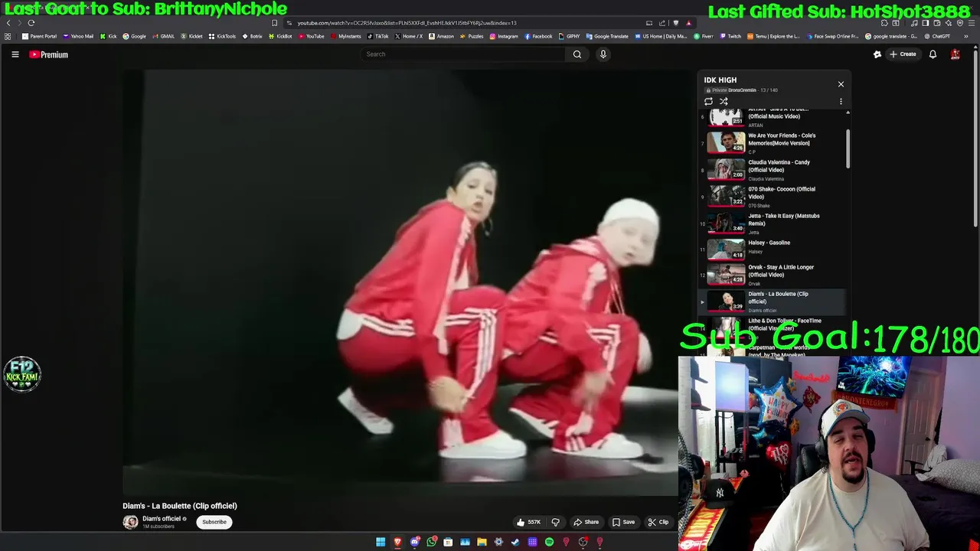This screenshot has height=551, width=980.
Task: Go back in browser history
Action: [8, 23]
